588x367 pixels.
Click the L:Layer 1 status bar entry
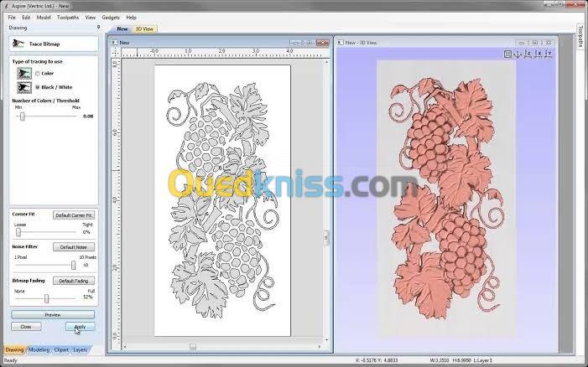point(482,360)
